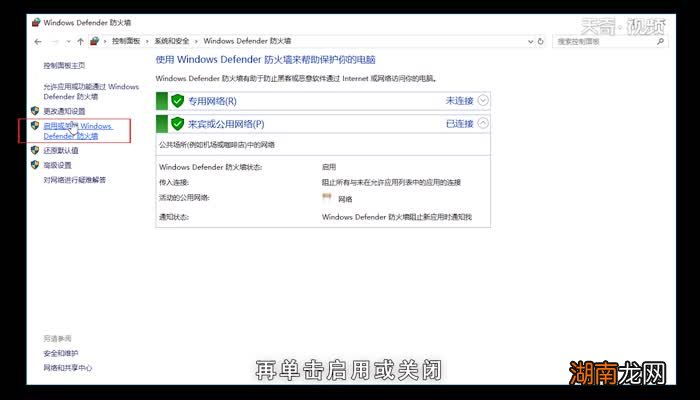Open 启用或关闭 Windows Defender 防火墙 link
700x400 pixels.
coord(78,131)
